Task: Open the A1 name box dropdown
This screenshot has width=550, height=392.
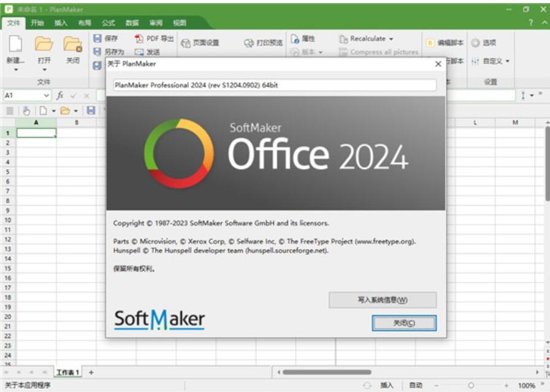Action: pos(46,96)
